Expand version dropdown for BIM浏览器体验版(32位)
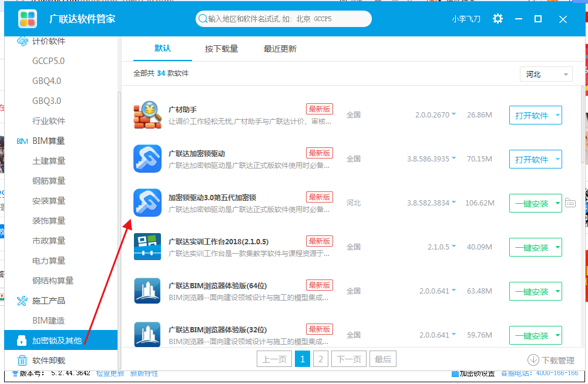This screenshot has width=588, height=384. pos(453,334)
